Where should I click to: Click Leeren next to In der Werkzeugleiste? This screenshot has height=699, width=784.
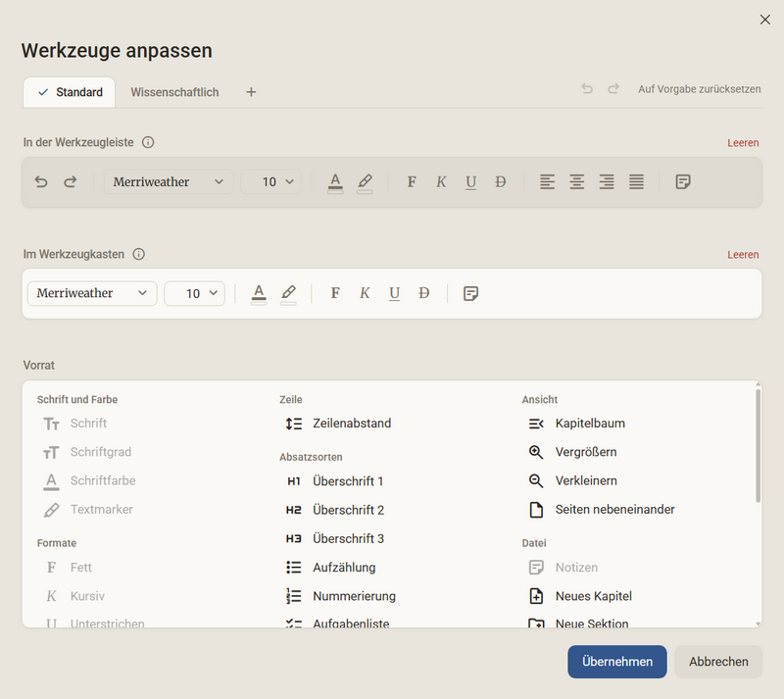pyautogui.click(x=743, y=143)
